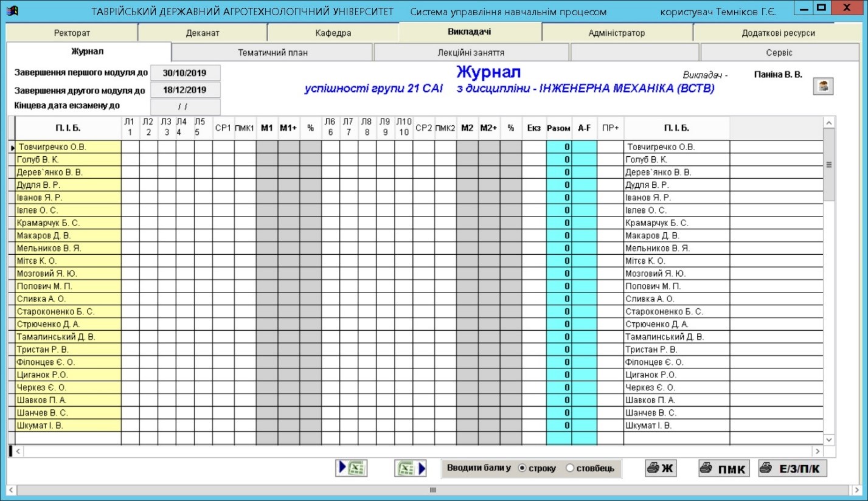Click the Excel import icon with left arrow

351,468
